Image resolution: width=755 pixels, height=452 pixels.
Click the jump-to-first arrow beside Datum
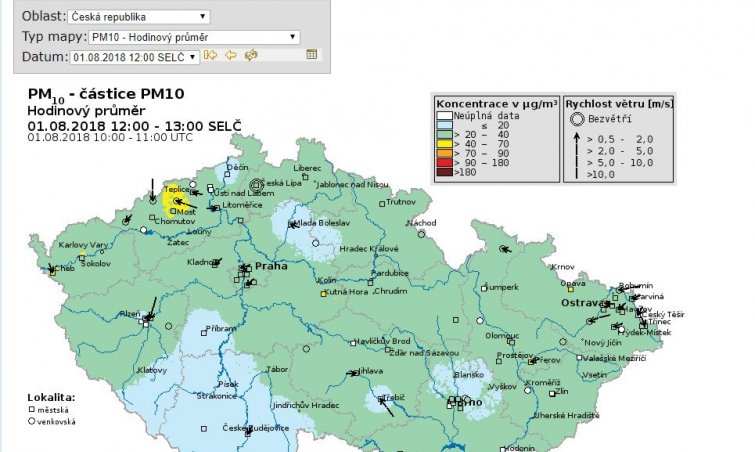211,56
